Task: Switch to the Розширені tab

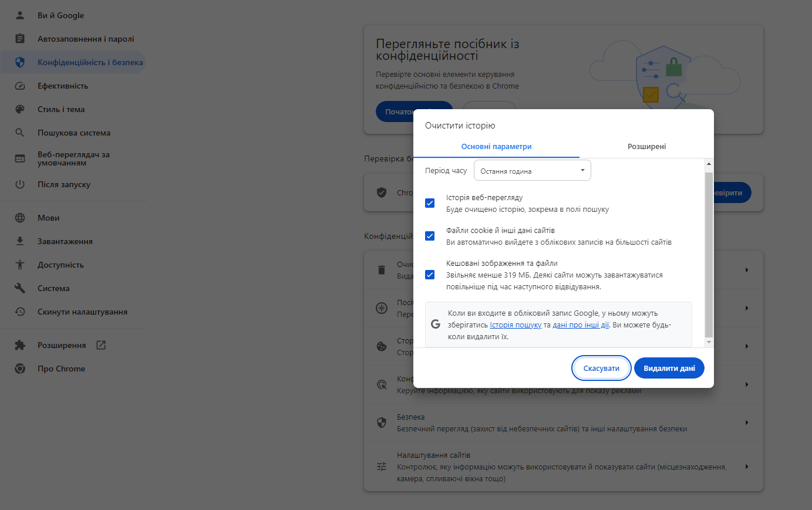Action: [646, 146]
